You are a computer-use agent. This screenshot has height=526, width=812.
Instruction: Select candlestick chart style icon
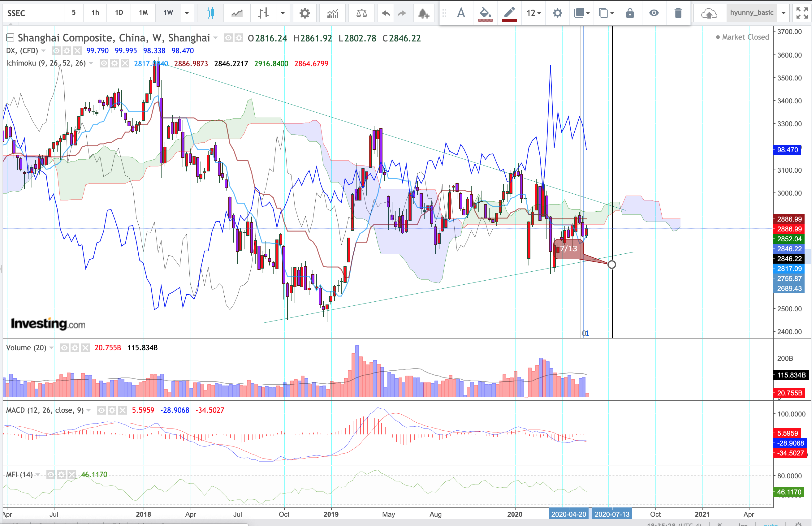pyautogui.click(x=210, y=13)
